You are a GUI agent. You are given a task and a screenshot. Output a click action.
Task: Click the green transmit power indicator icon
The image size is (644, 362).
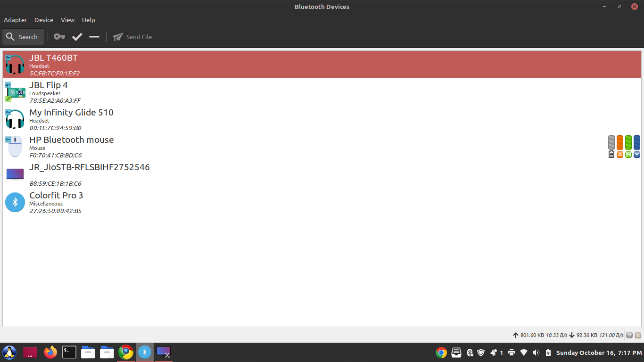pos(628,154)
